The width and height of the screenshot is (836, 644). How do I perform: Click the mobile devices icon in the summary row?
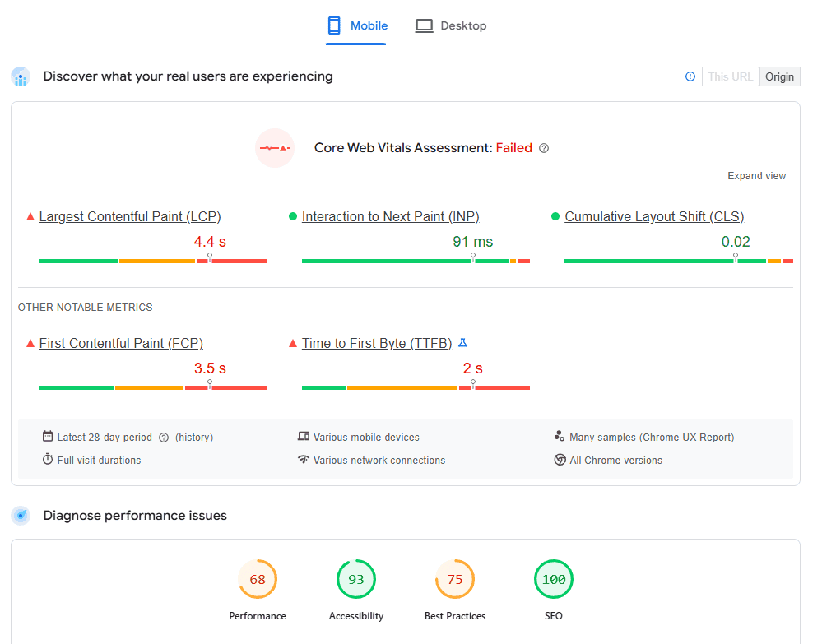tap(304, 437)
